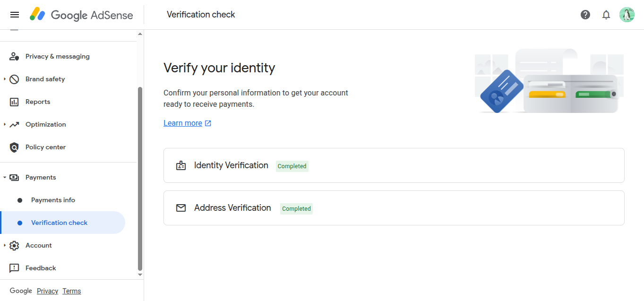Open Privacy & messaging menu item
This screenshot has height=301, width=644.
pyautogui.click(x=57, y=56)
